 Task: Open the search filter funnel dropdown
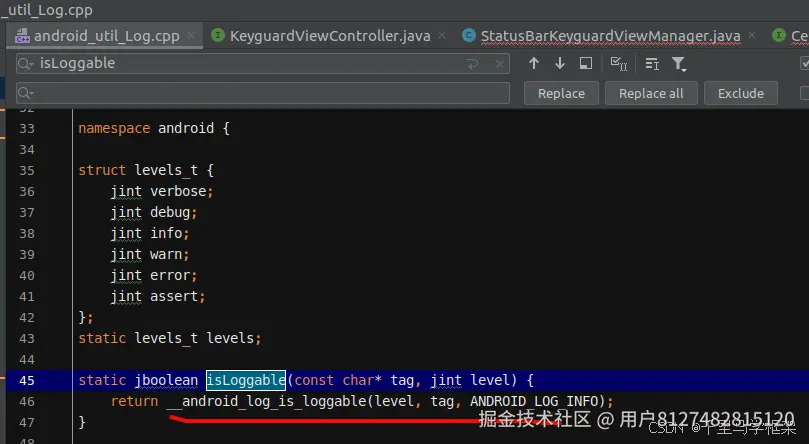pyautogui.click(x=678, y=63)
